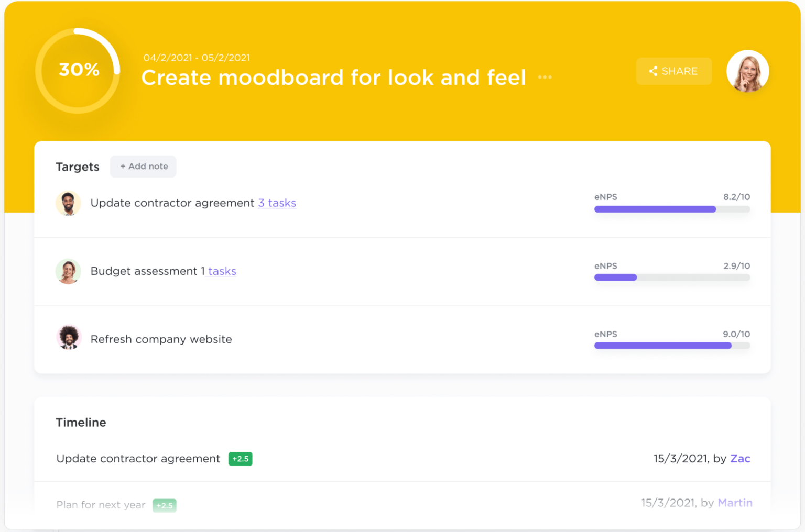Open your profile avatar in the header

tap(747, 71)
